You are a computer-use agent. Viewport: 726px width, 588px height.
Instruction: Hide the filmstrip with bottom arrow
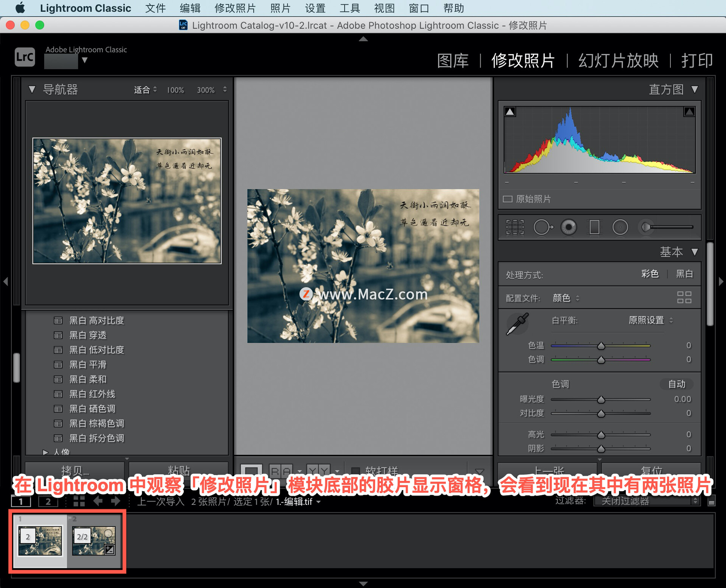[x=363, y=584]
